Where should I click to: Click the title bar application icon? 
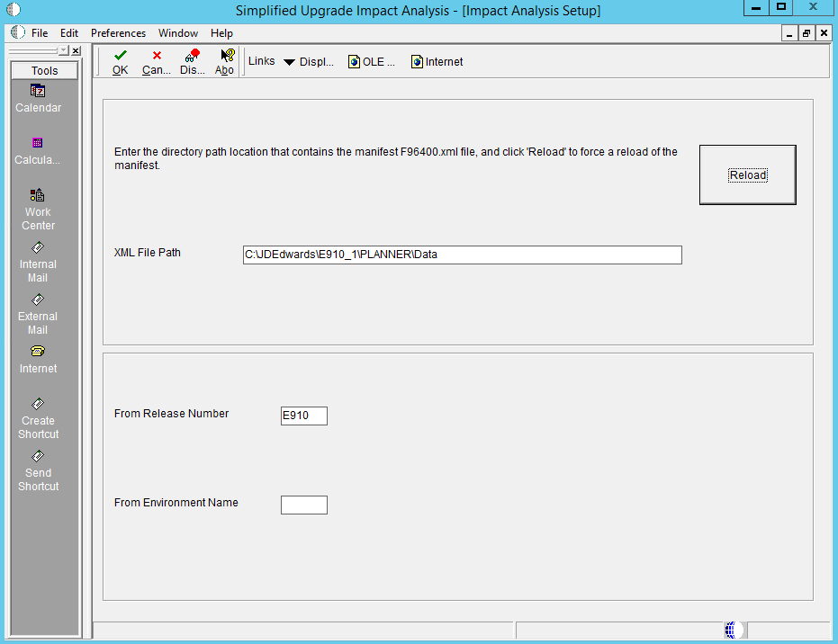coord(14,10)
